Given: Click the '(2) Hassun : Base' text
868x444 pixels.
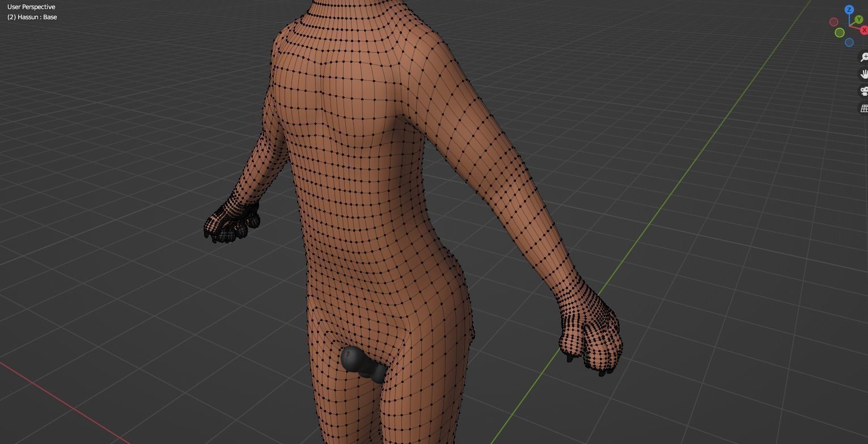Looking at the screenshot, I should click(x=32, y=17).
